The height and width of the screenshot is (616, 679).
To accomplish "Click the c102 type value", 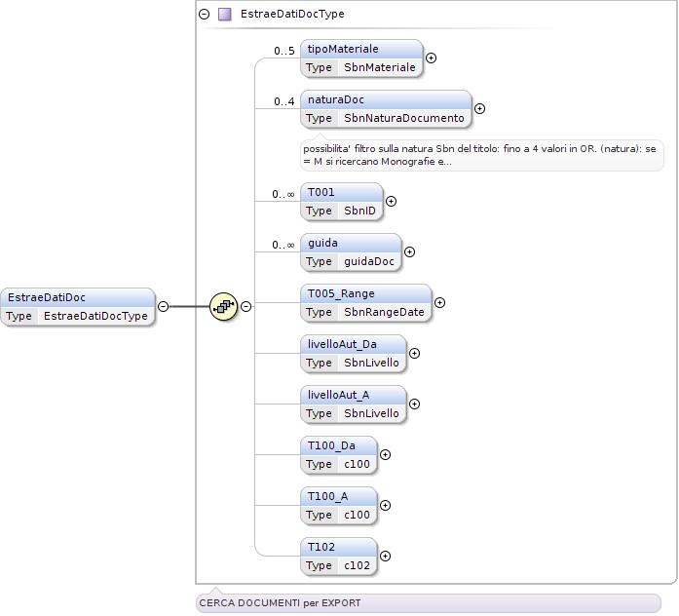I will [x=357, y=565].
